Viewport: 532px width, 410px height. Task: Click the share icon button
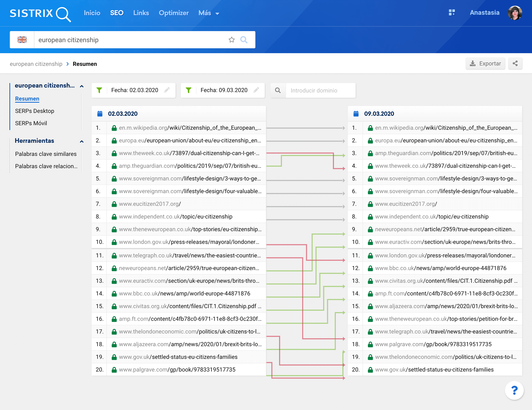coord(515,64)
